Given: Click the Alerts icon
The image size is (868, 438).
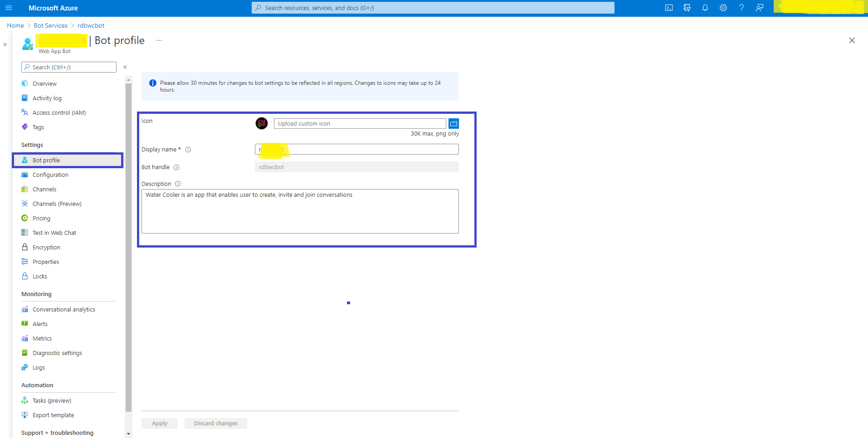Looking at the screenshot, I should 25,324.
